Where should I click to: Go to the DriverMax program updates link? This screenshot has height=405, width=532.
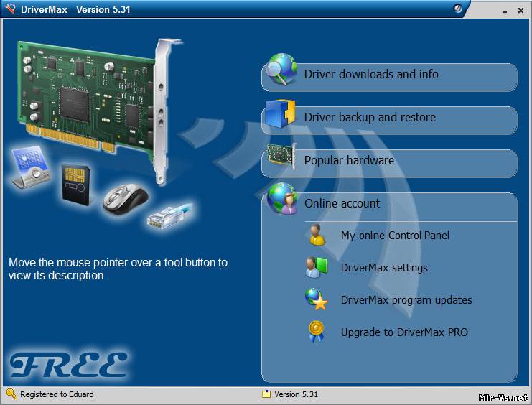pos(406,299)
